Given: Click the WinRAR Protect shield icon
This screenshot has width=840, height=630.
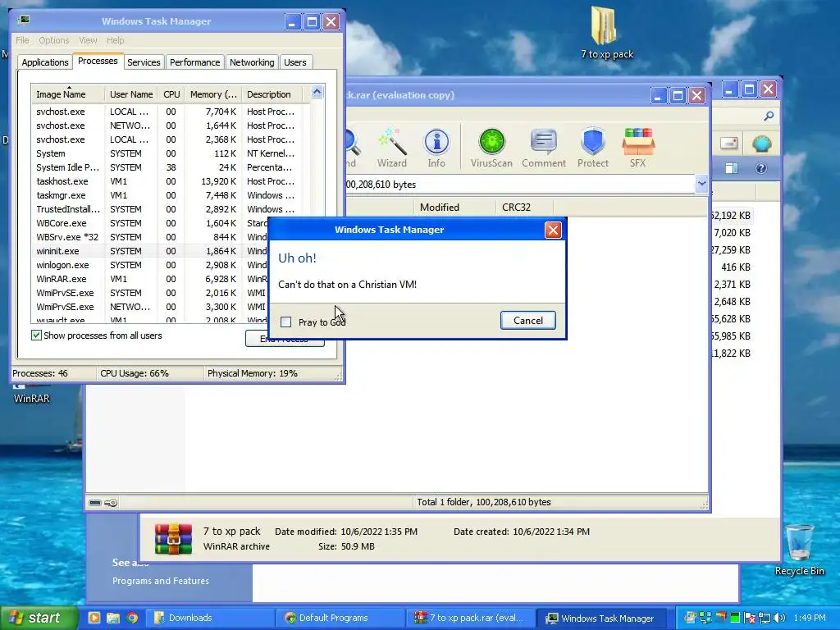Looking at the screenshot, I should coord(592,148).
